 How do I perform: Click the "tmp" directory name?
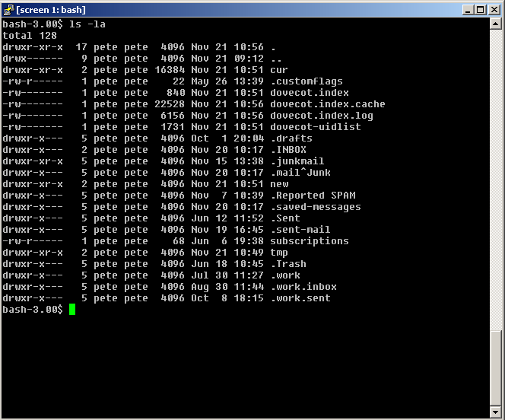tap(279, 253)
